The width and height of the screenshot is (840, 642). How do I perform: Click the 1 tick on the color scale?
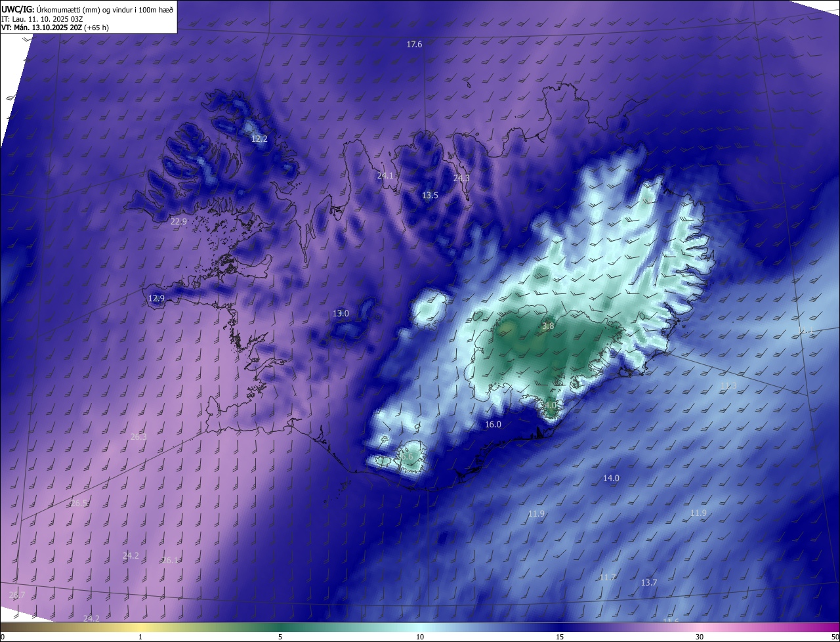140,637
